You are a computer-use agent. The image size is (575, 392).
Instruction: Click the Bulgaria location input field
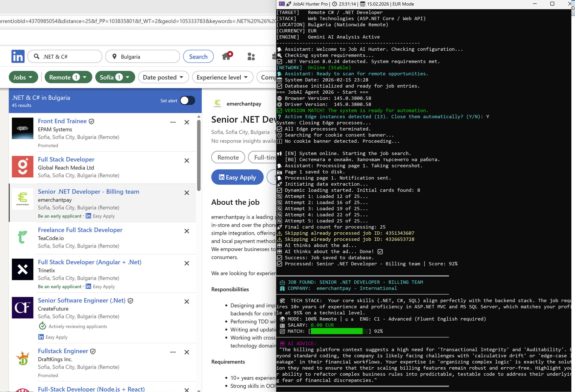pyautogui.click(x=143, y=56)
